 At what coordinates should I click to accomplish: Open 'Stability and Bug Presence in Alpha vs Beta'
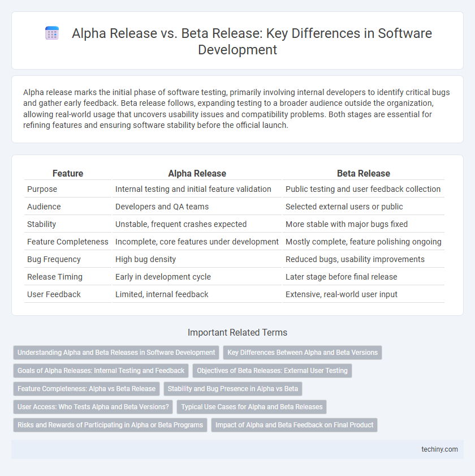coord(233,389)
